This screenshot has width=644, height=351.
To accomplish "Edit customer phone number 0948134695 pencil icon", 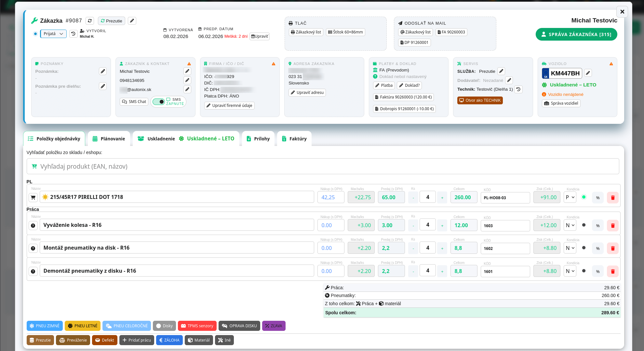I will (187, 80).
